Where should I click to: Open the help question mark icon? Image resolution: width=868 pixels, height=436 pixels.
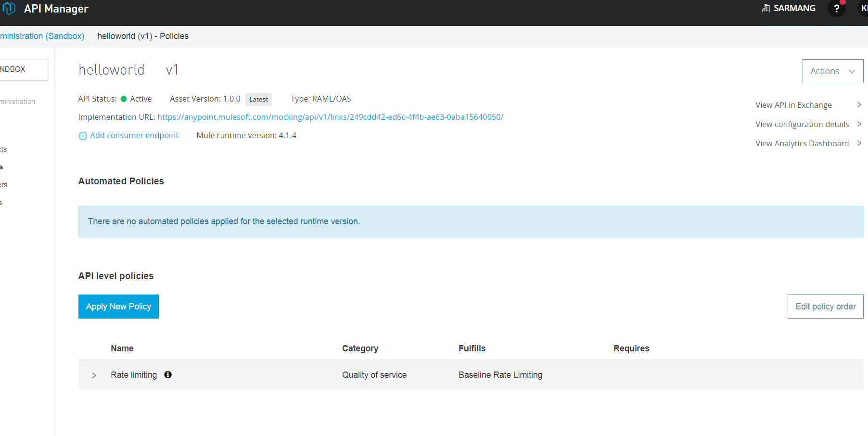point(836,9)
